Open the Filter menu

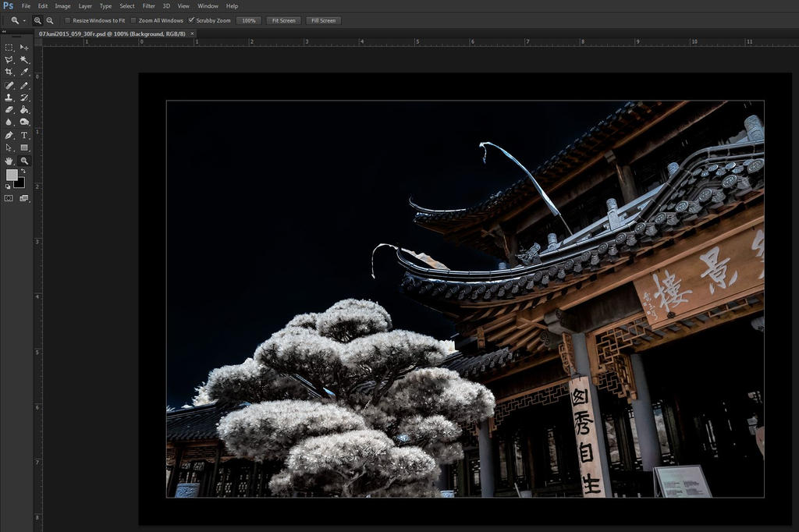coord(148,5)
